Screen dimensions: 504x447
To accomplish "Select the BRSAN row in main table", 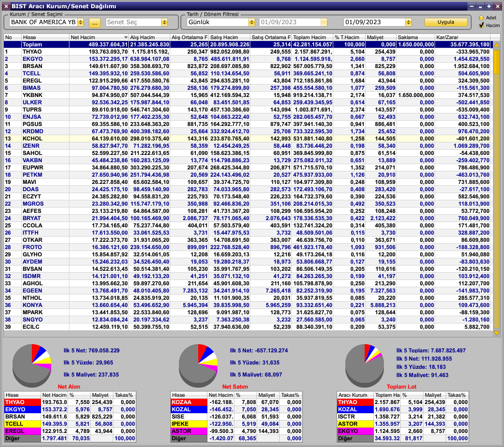I will click(247, 66).
